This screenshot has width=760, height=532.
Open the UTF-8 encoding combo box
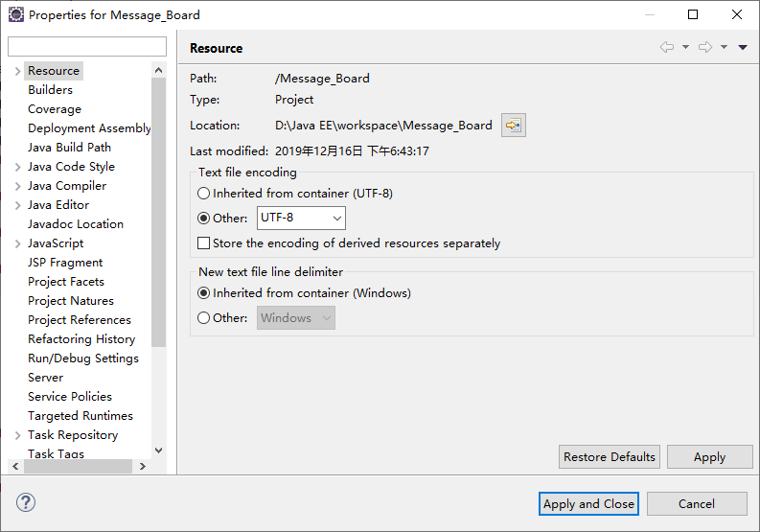click(301, 219)
